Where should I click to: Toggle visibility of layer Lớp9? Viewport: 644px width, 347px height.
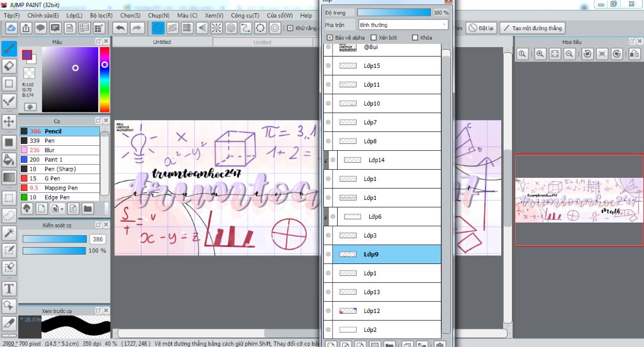[328, 254]
